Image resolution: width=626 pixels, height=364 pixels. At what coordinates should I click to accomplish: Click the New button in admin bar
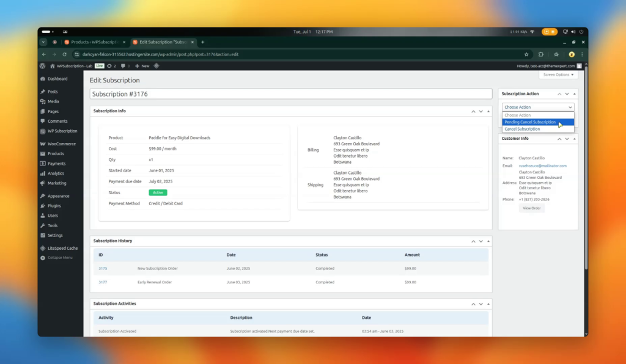tap(142, 66)
